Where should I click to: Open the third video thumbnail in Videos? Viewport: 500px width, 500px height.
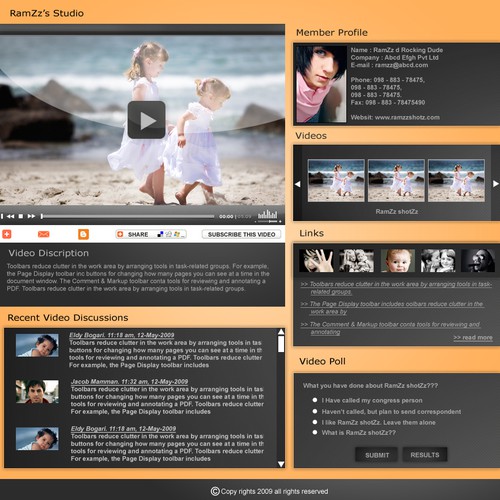pos(456,180)
